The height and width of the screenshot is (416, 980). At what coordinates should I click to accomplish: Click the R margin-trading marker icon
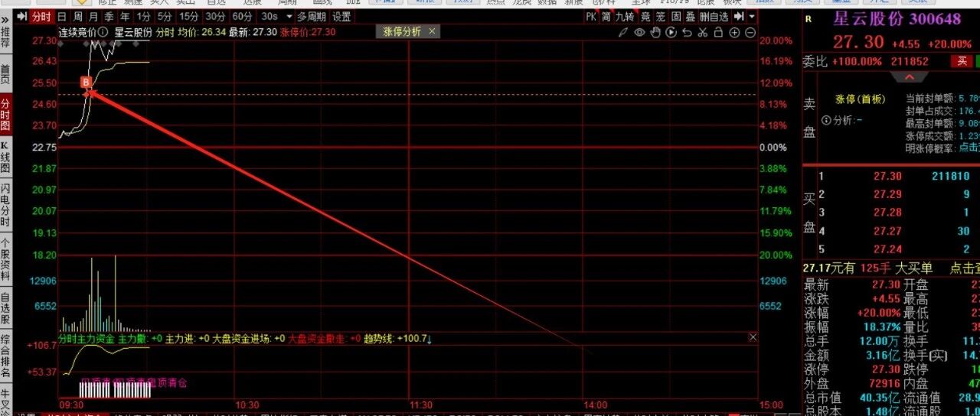pos(808,20)
